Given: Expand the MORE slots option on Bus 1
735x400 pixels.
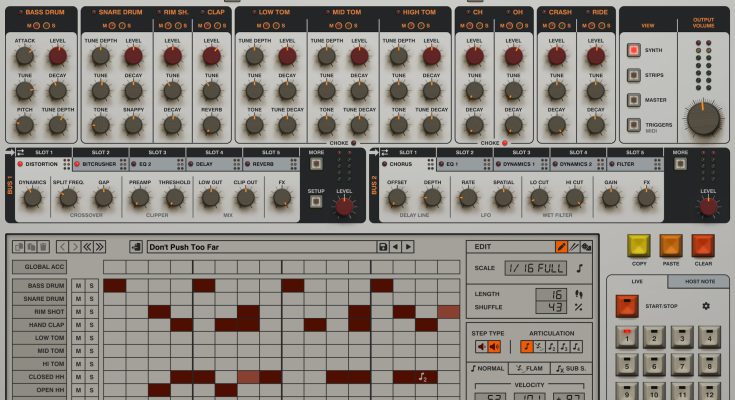Looking at the screenshot, I should click(x=316, y=152).
